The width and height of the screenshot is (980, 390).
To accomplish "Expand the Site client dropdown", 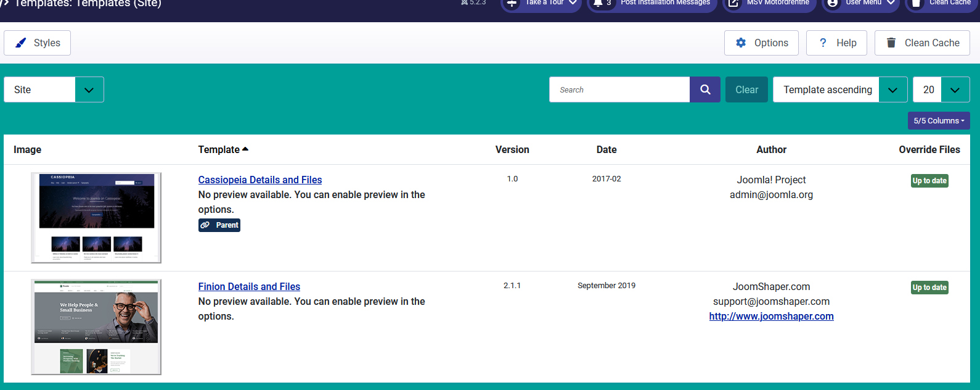I will (54, 90).
